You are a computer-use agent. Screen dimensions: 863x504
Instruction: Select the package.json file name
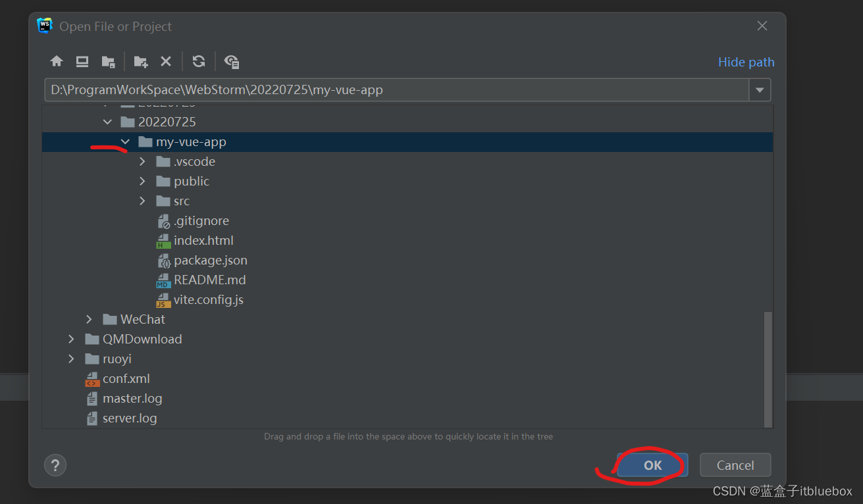pyautogui.click(x=211, y=260)
